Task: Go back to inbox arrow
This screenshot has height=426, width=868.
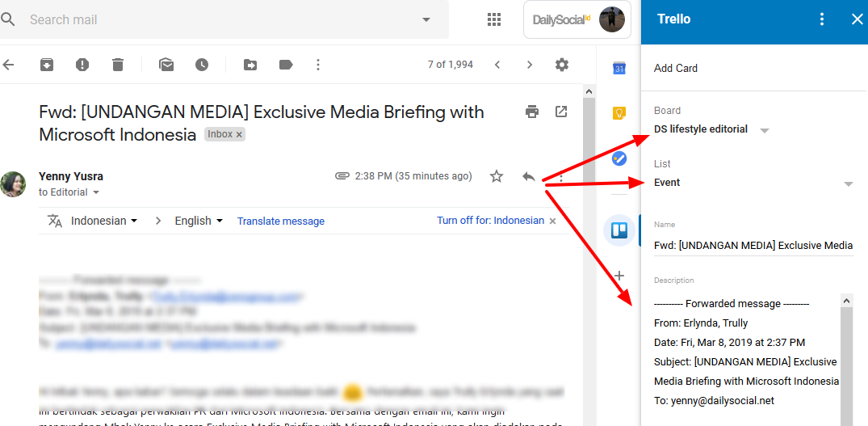Action: coord(8,65)
